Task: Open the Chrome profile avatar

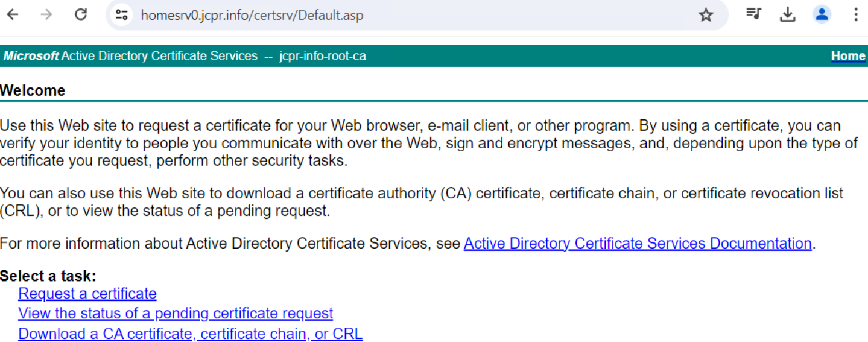Action: point(822,14)
